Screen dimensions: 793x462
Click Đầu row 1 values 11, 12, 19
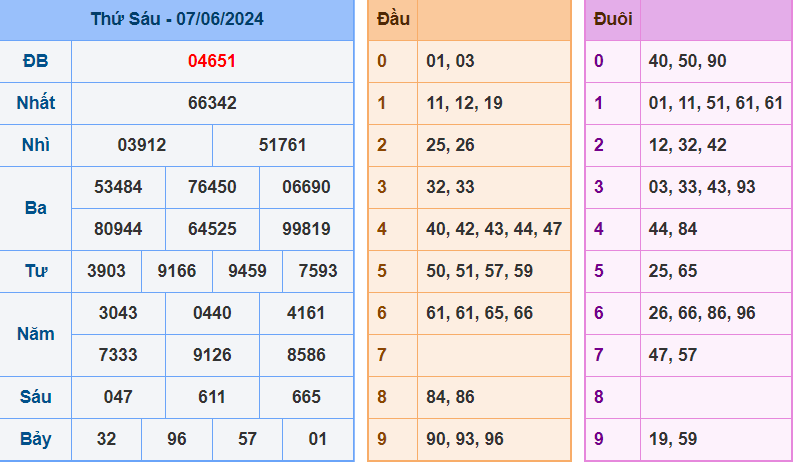(x=464, y=103)
